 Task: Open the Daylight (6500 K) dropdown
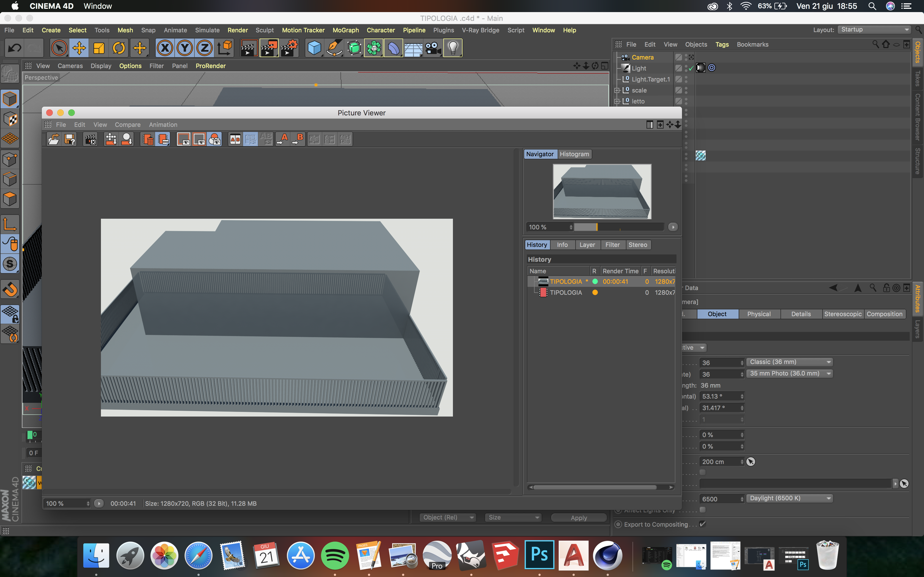click(x=789, y=498)
